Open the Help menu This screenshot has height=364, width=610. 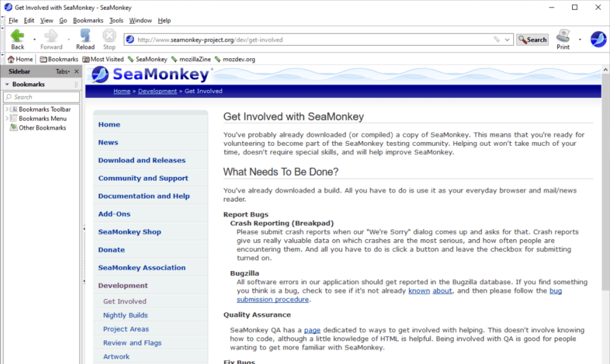pos(164,21)
